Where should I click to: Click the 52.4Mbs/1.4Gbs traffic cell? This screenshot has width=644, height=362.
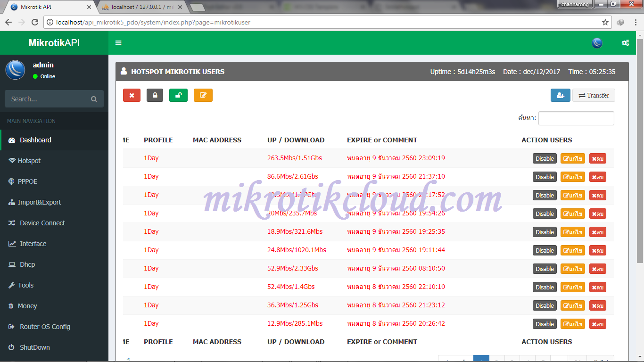[x=291, y=287]
